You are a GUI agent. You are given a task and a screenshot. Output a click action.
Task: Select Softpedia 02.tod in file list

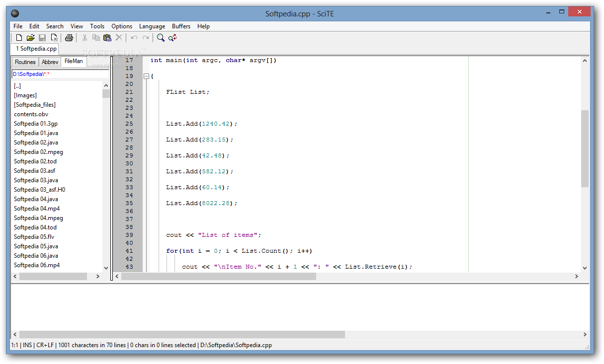pos(35,161)
